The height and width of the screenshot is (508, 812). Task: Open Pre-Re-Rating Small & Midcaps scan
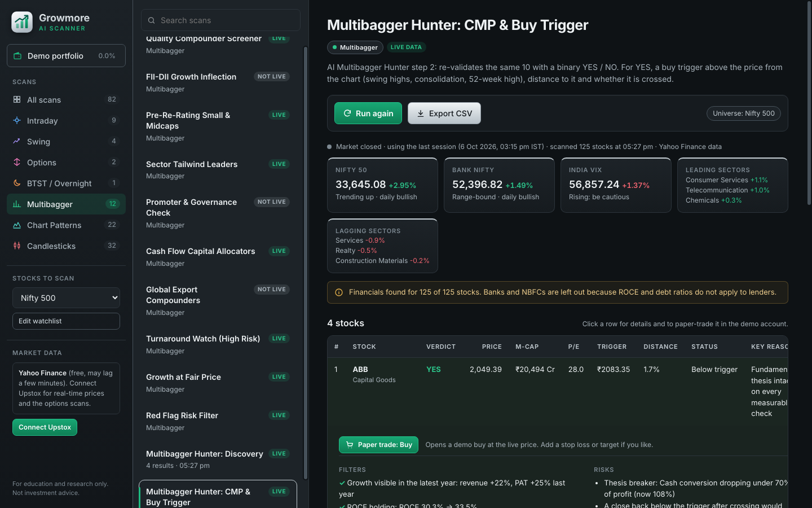[x=218, y=126]
